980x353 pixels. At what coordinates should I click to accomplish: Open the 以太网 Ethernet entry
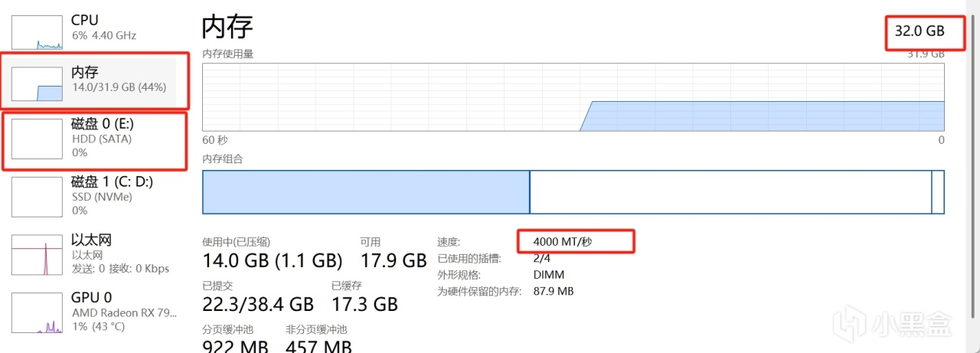(x=115, y=253)
